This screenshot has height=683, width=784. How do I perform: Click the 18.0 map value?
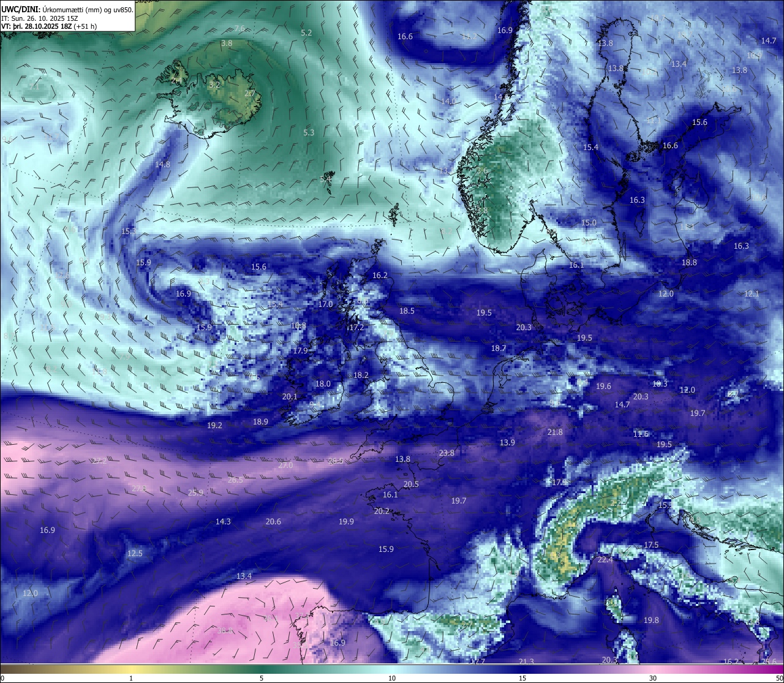[x=323, y=384]
